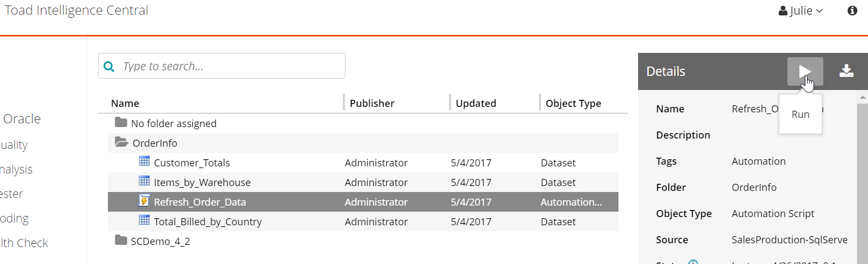Click the OrderInfo folder label

[155, 143]
